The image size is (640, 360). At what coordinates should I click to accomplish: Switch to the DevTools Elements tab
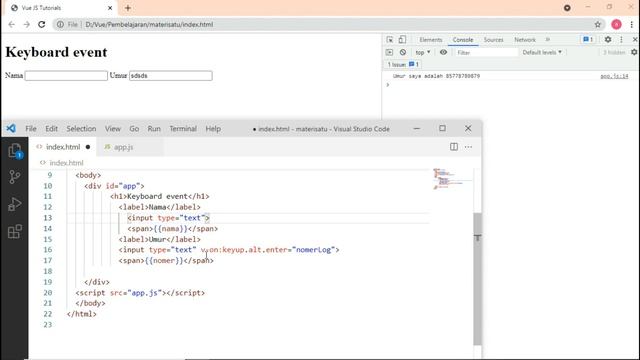[431, 40]
